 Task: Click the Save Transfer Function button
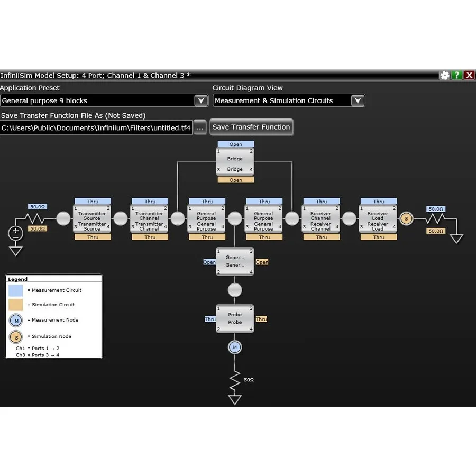tap(251, 127)
